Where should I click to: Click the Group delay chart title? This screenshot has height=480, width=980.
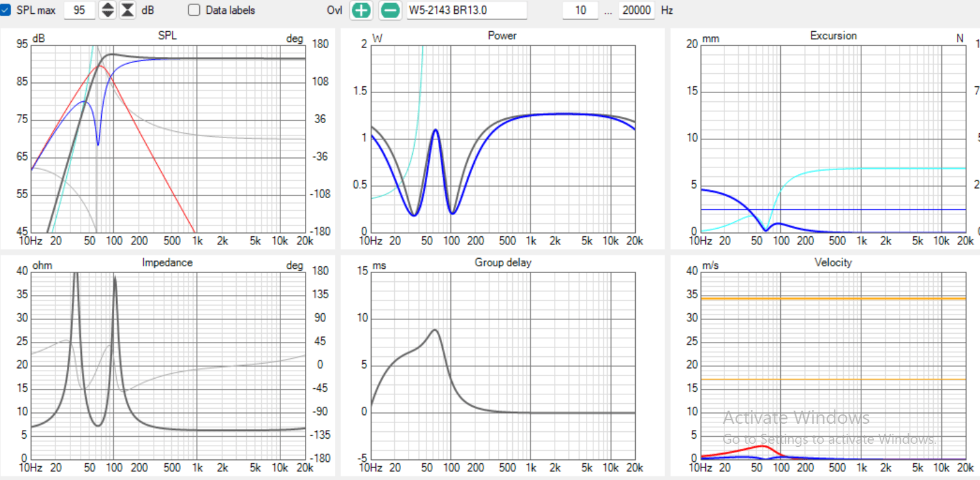[503, 262]
